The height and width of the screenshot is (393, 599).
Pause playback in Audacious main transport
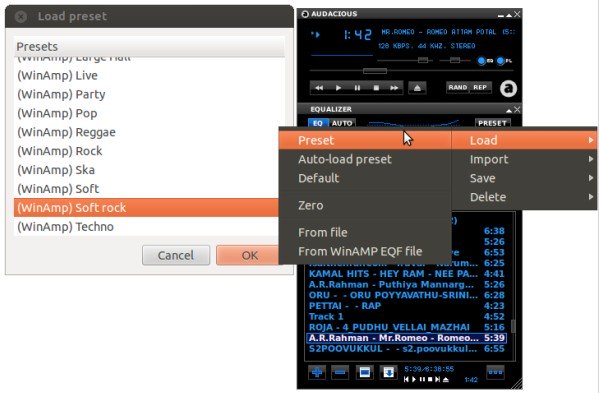[357, 88]
